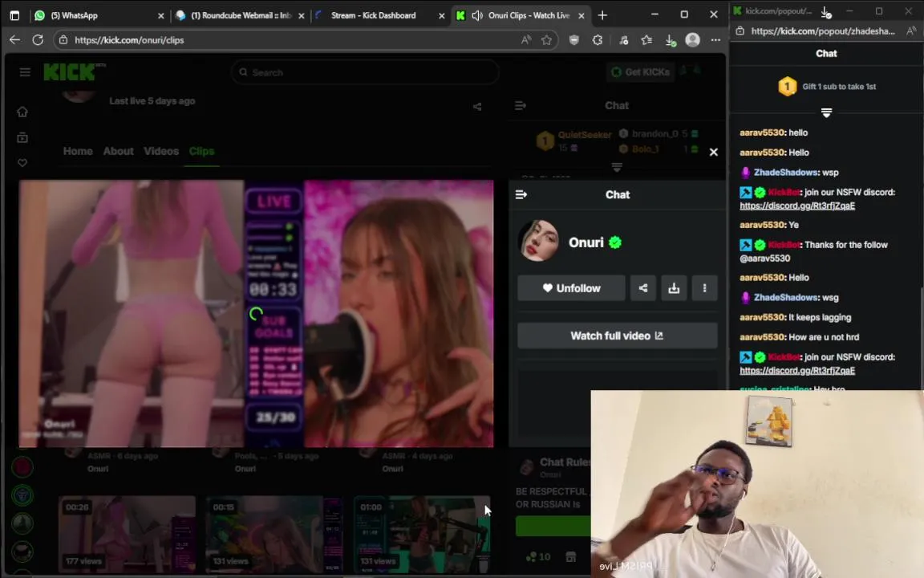View site information lock icon in address bar
924x578 pixels.
coord(63,39)
